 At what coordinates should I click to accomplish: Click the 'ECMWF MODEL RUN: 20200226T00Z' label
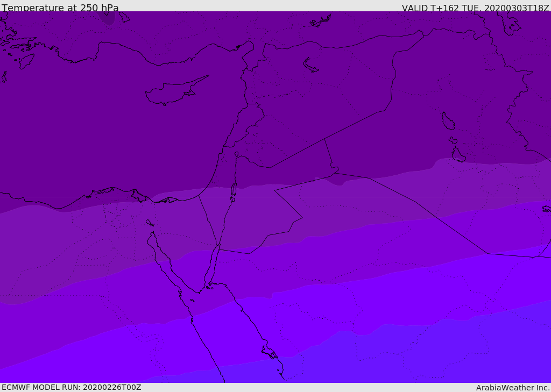pos(72,387)
